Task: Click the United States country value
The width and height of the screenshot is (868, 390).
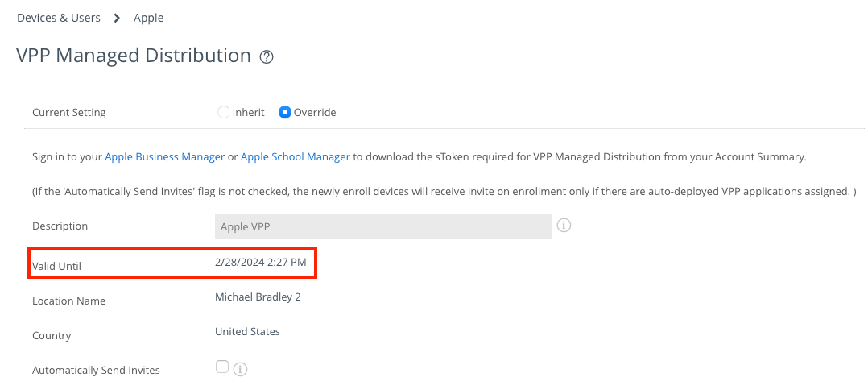Action: [247, 331]
